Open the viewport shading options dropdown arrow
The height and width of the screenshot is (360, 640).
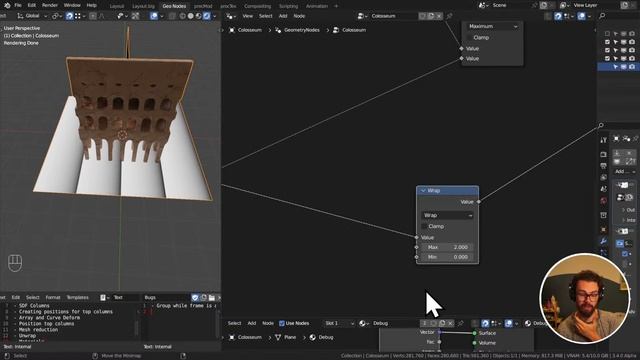(214, 16)
